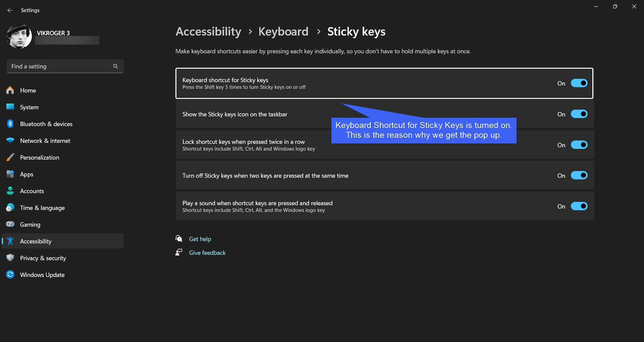Click the Network & internet Wi-Fi icon
Screen dimensions: 644x342
click(10, 140)
